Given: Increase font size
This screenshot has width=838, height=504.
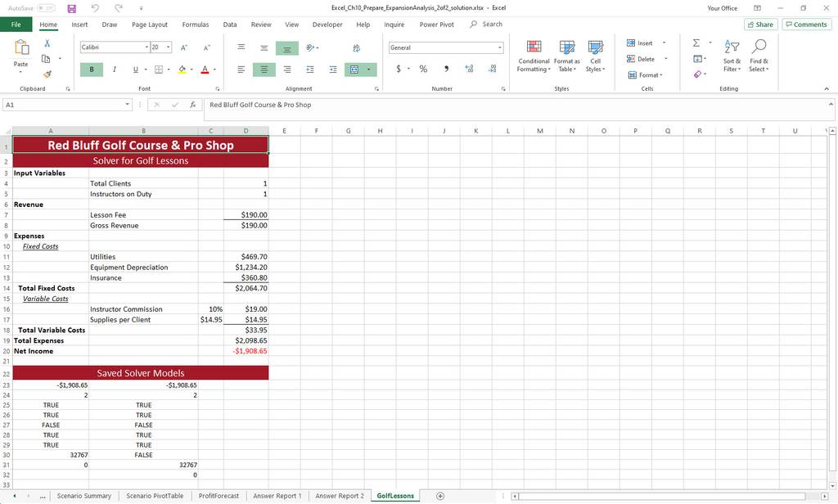Looking at the screenshot, I should (184, 47).
